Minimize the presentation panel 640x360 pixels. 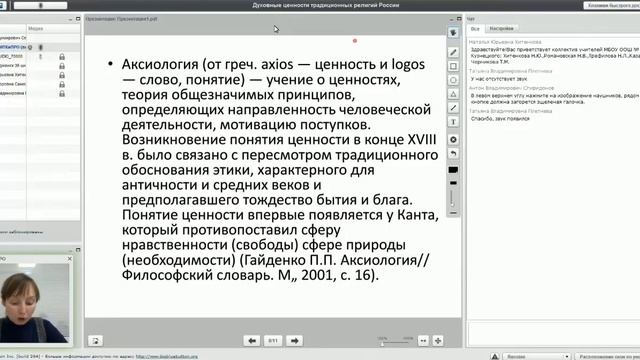coord(451,19)
